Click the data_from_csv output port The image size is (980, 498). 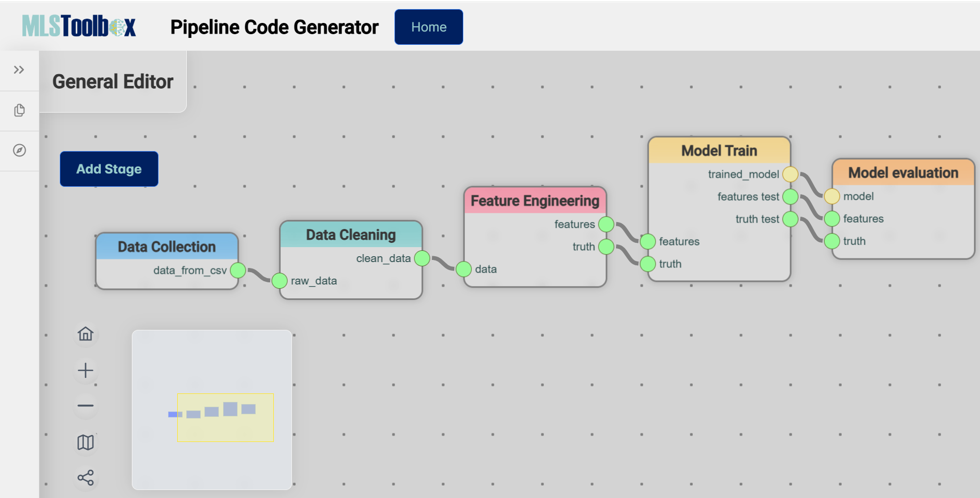238,271
